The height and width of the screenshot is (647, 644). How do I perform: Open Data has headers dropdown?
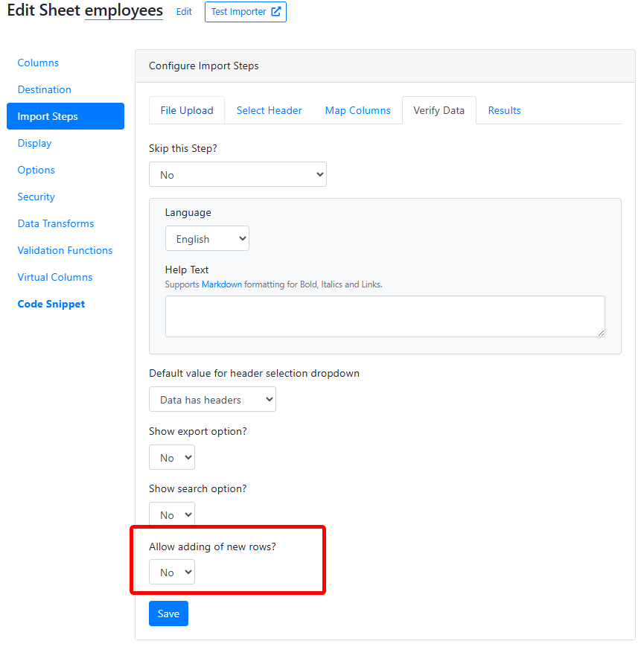coord(212,399)
